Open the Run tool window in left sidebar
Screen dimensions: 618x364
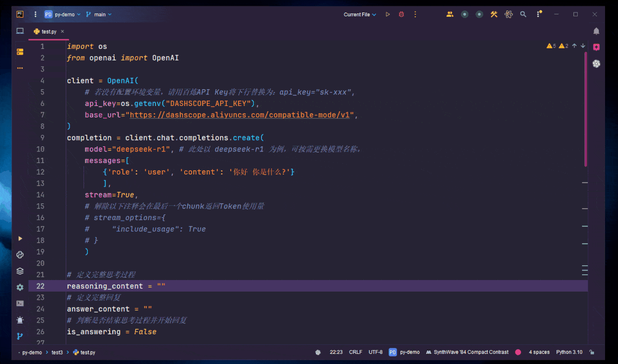(20, 238)
